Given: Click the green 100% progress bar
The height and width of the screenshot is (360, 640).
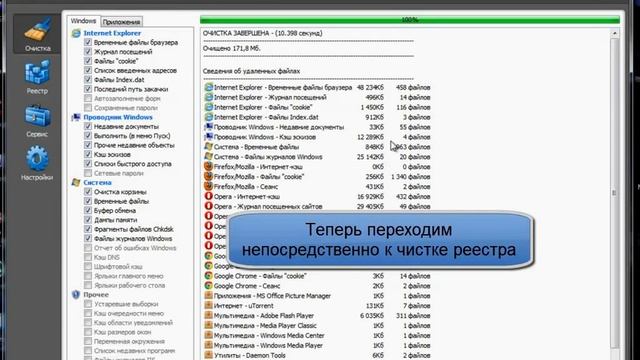Looking at the screenshot, I should [x=410, y=20].
